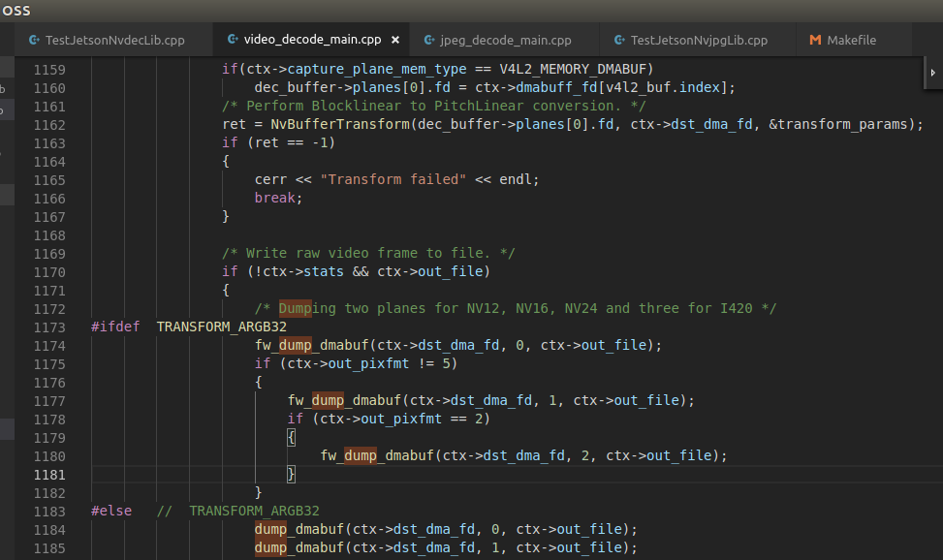The height and width of the screenshot is (560, 943).
Task: Click cerr on line 1165
Action: (270, 179)
